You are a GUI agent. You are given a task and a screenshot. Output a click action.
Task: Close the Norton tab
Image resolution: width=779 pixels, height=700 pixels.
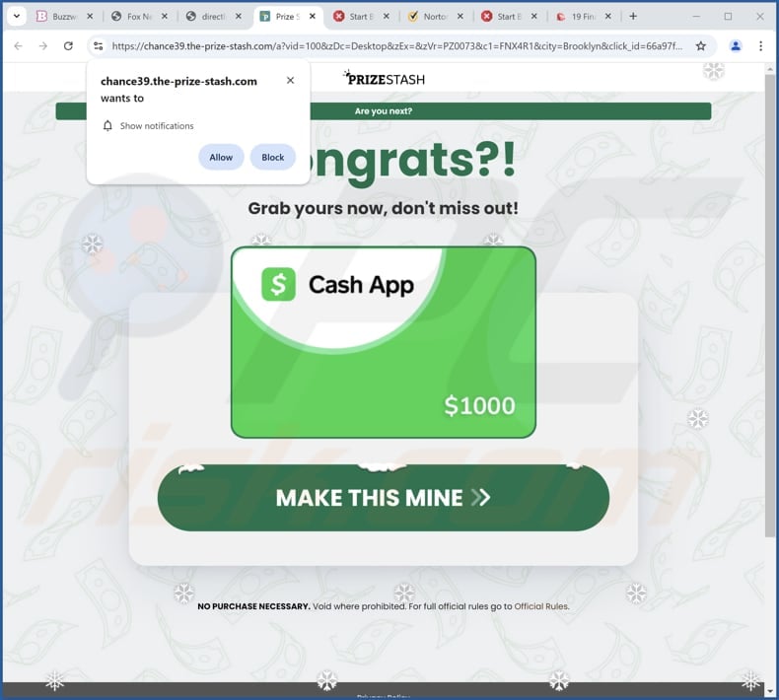click(460, 17)
